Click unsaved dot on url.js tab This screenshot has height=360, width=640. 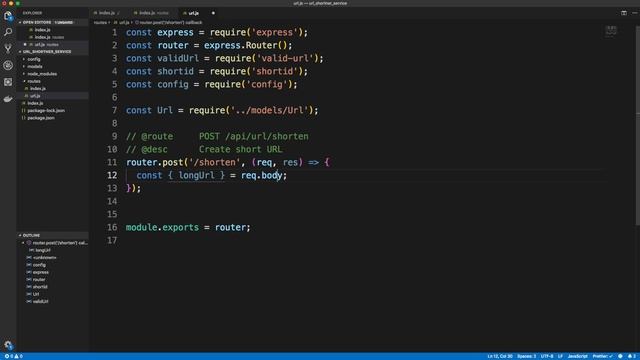(x=213, y=13)
